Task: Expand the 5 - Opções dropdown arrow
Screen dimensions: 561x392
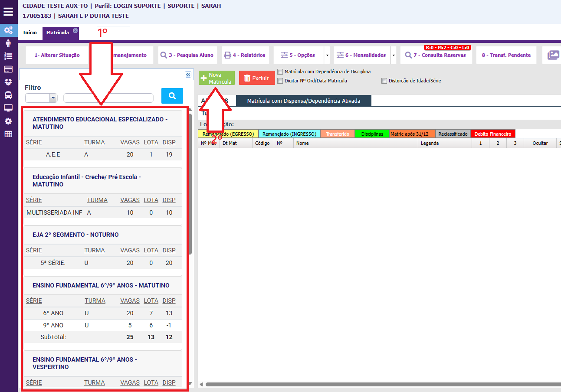Action: coord(327,56)
